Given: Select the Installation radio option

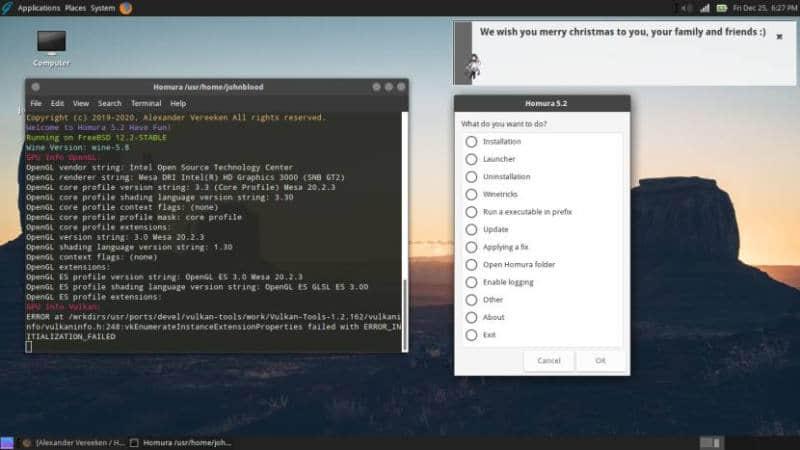Looking at the screenshot, I should click(x=471, y=142).
